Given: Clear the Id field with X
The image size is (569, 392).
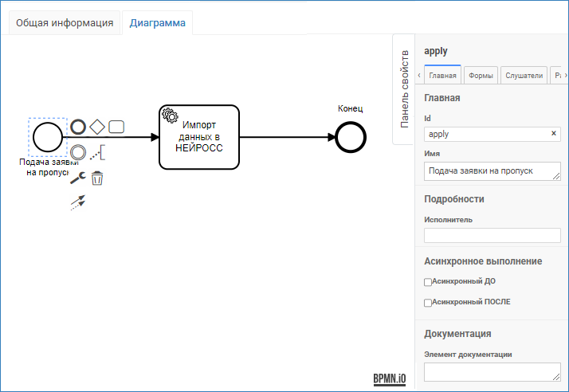Looking at the screenshot, I should click(x=554, y=133).
